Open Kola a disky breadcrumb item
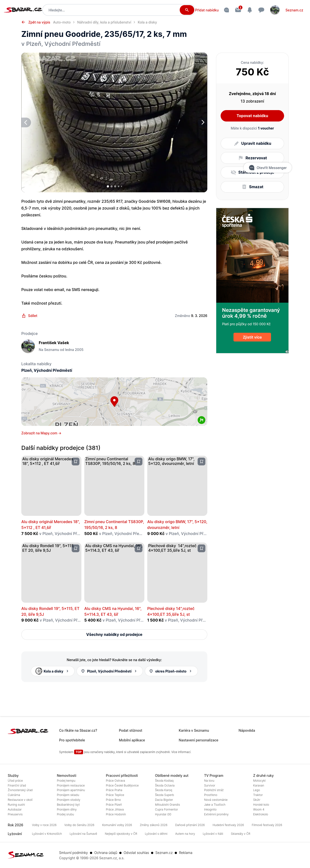 (x=147, y=22)
